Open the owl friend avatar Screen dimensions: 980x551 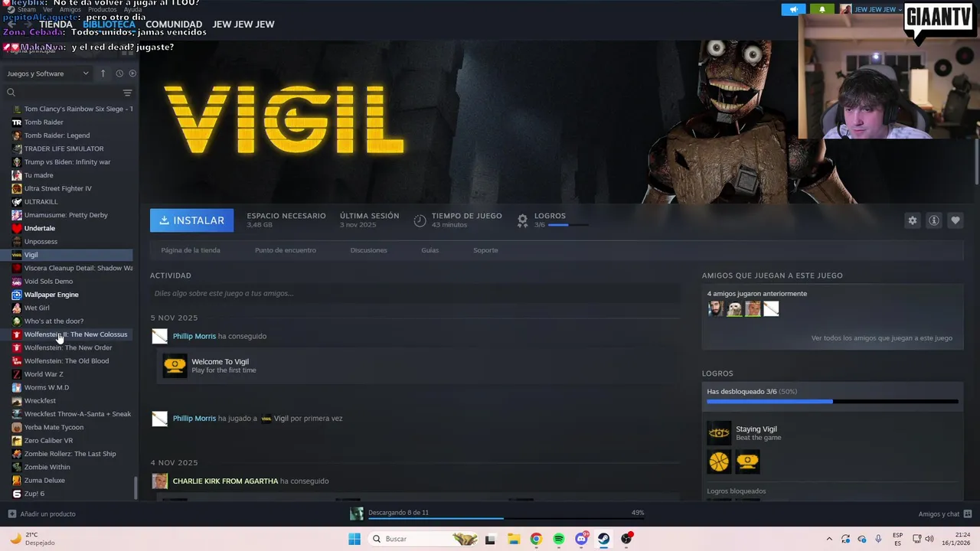click(734, 308)
